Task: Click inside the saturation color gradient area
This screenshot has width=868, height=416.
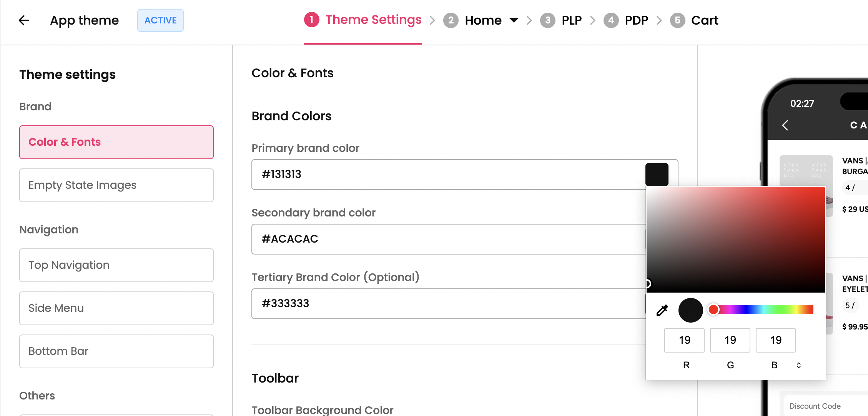Action: click(735, 239)
